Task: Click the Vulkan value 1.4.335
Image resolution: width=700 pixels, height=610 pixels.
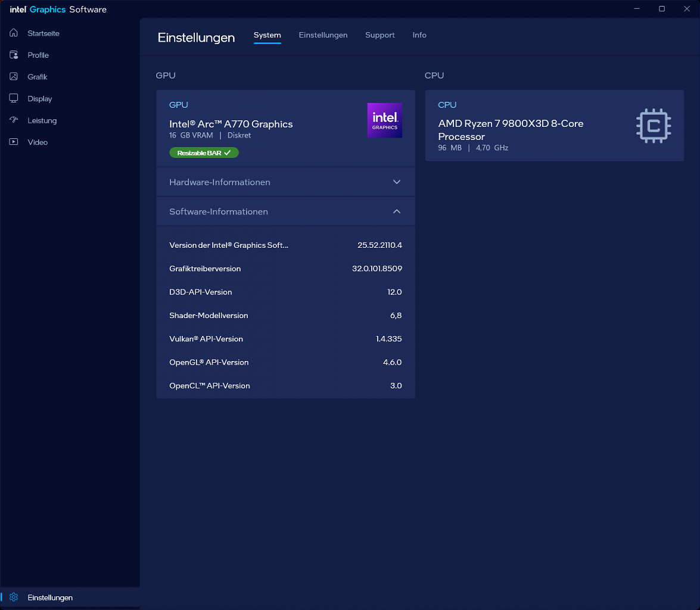Action: click(389, 339)
